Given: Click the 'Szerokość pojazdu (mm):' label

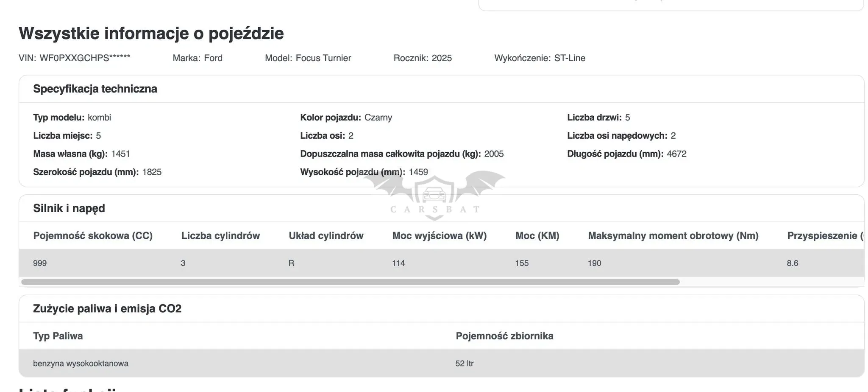Looking at the screenshot, I should click(x=86, y=172).
